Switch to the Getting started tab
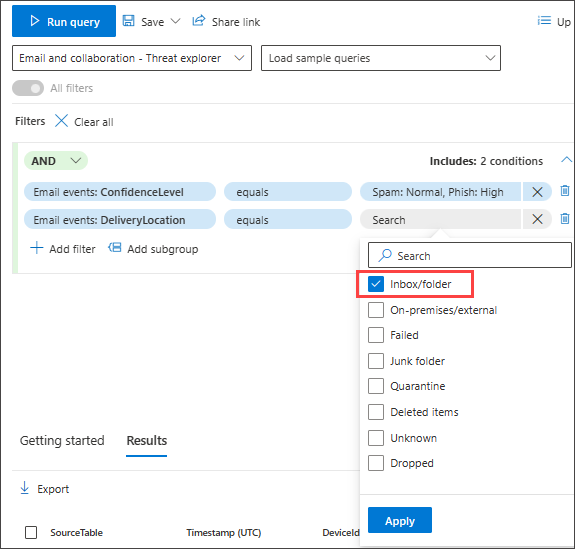Image resolution: width=575 pixels, height=549 pixels. (62, 440)
